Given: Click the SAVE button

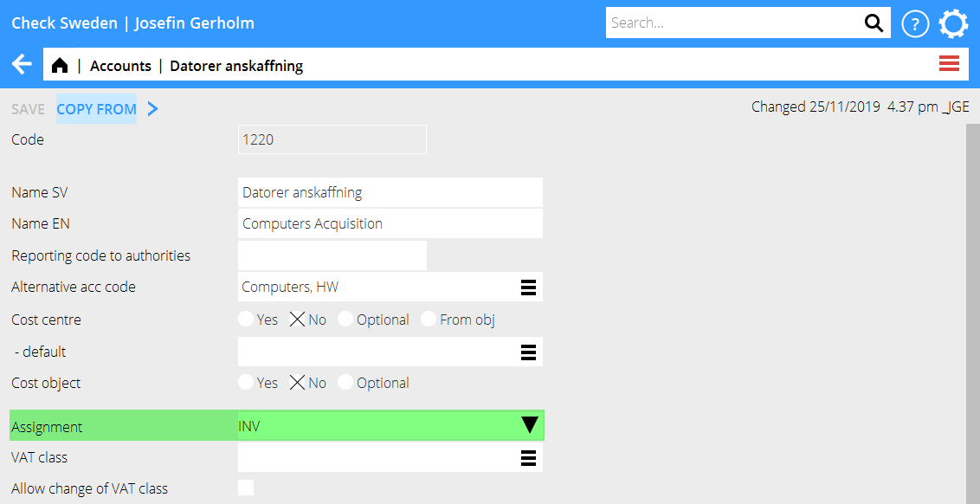Looking at the screenshot, I should [28, 109].
